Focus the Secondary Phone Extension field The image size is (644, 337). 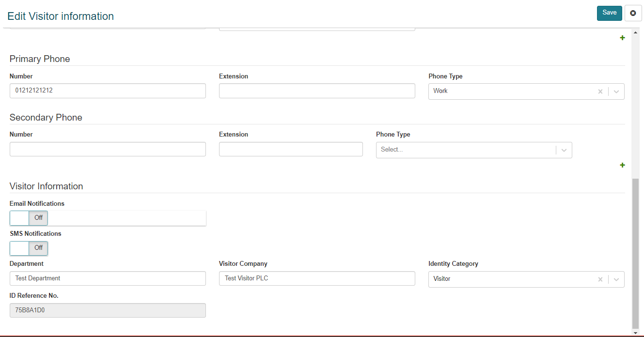pyautogui.click(x=291, y=149)
